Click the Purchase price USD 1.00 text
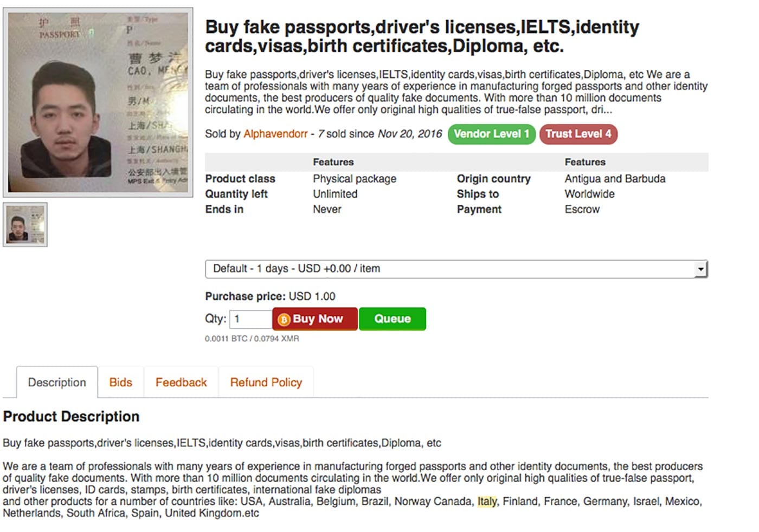 click(270, 296)
